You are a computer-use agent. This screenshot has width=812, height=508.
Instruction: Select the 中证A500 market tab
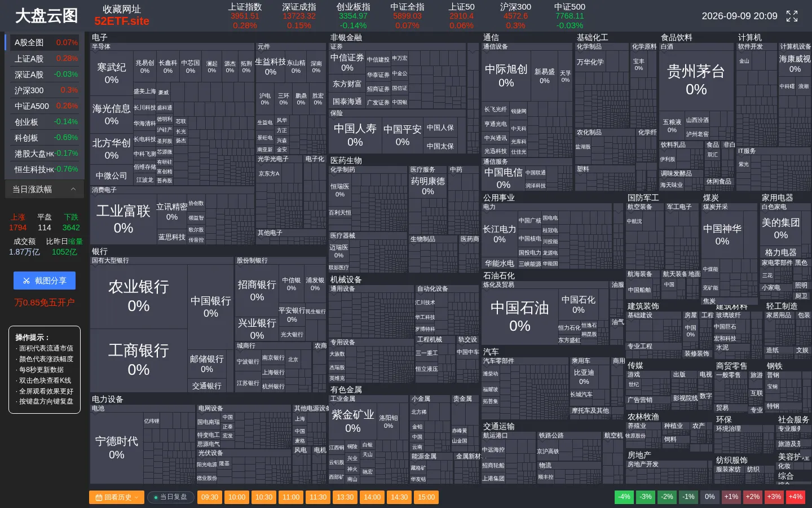(x=45, y=106)
